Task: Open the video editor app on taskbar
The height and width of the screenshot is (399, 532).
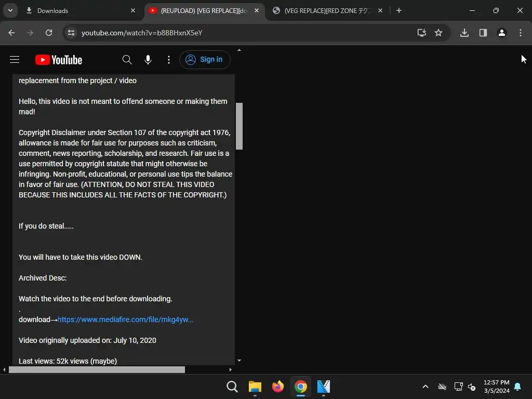Action: [x=323, y=387]
